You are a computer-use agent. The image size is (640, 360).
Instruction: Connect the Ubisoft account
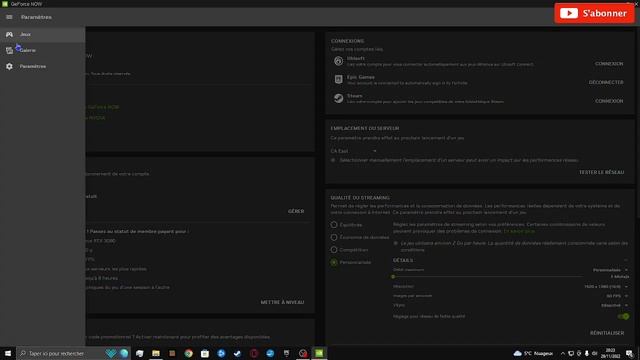click(609, 64)
